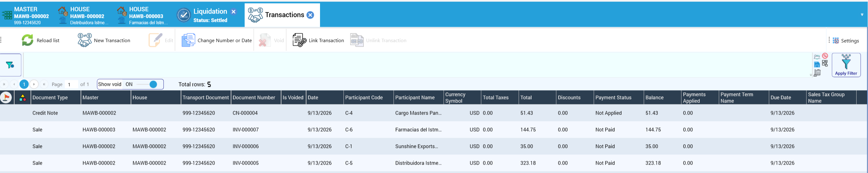Image resolution: width=868 pixels, height=173 pixels.
Task: Click the Link Transaction icon
Action: point(299,40)
